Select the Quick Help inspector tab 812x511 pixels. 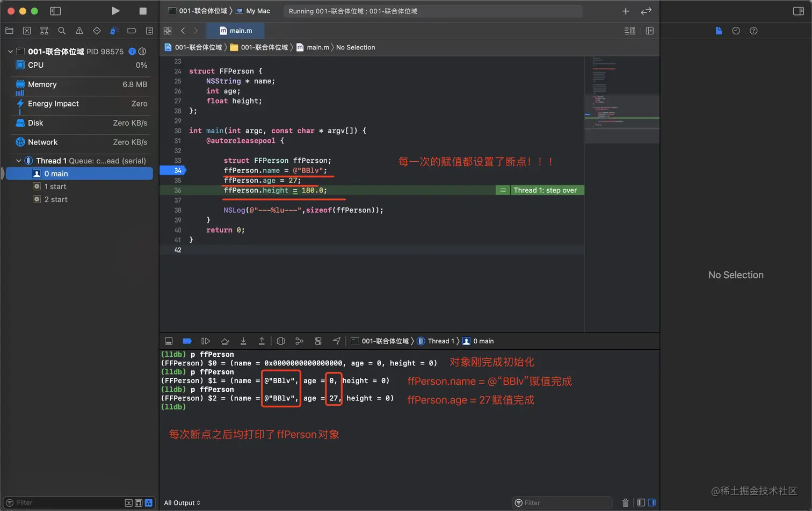pyautogui.click(x=753, y=31)
